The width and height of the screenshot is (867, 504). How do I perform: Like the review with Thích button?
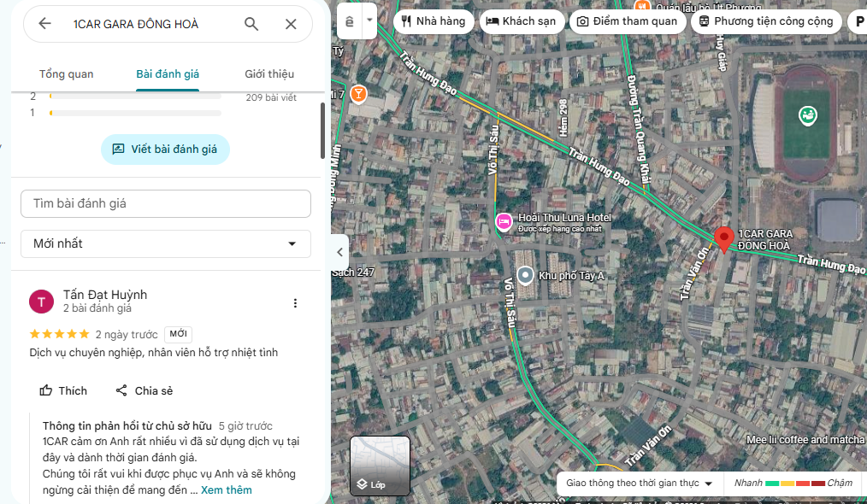tap(63, 390)
